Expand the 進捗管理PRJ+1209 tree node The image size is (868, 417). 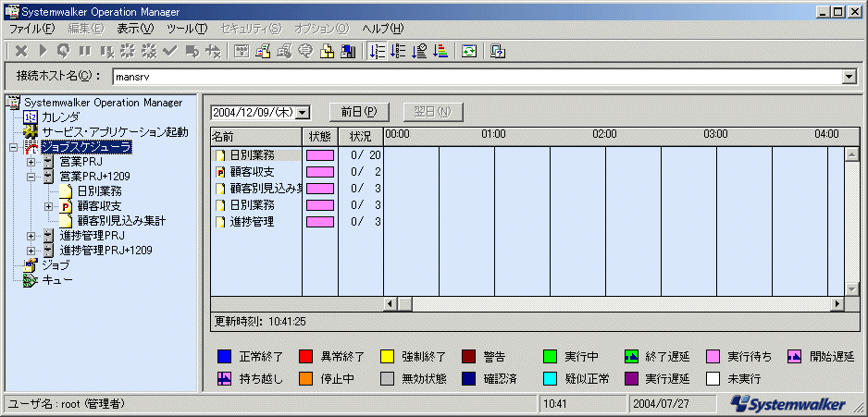coord(31,251)
